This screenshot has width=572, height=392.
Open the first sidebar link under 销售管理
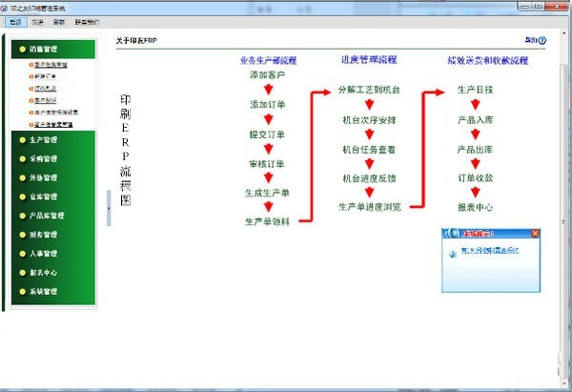pos(51,65)
